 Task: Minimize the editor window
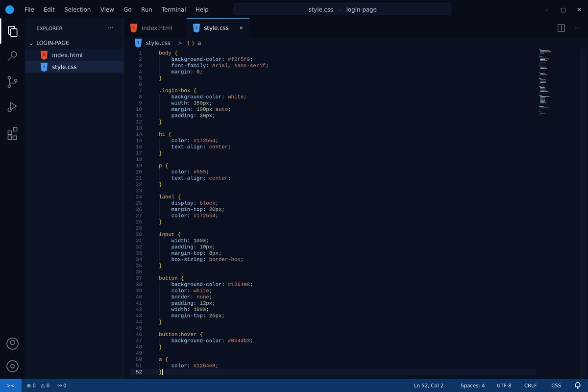547,9
